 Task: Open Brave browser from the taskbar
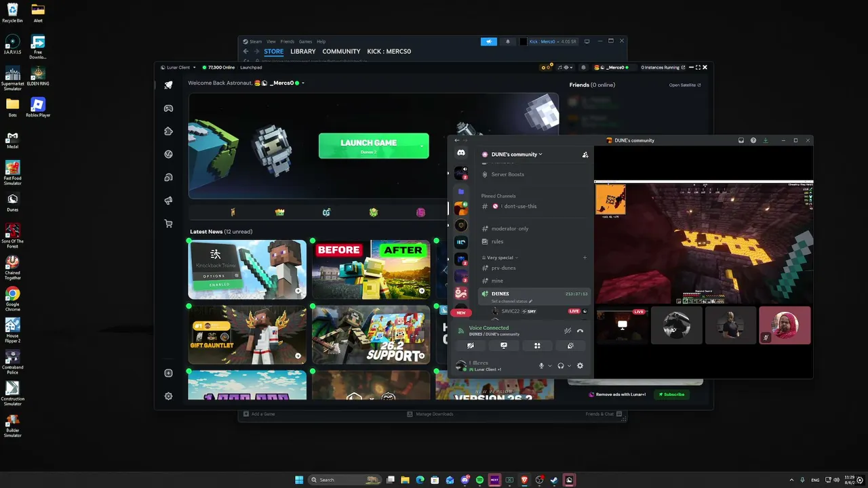524,480
